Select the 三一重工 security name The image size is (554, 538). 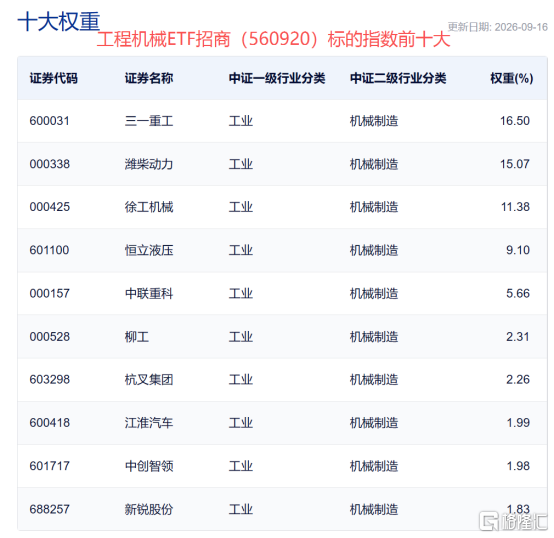point(149,121)
